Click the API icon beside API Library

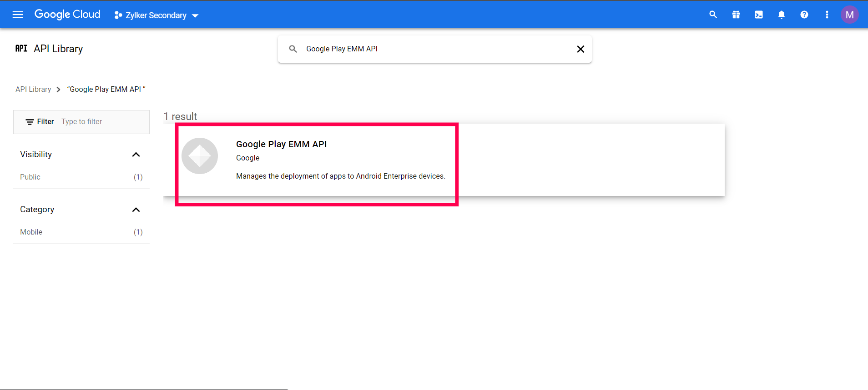21,48
